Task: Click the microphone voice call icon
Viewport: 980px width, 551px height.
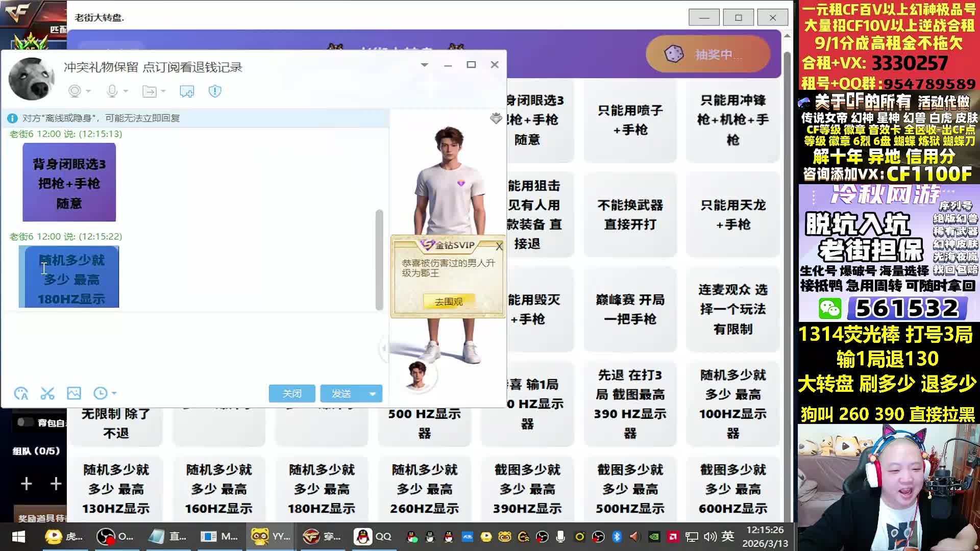Action: (112, 91)
